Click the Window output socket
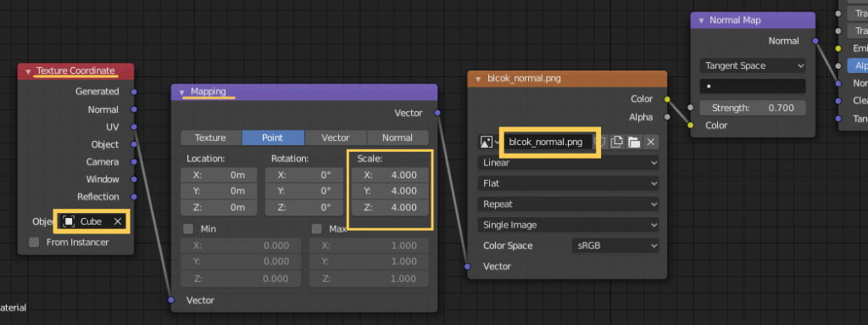Screen dimensions: 868x325 [134, 179]
